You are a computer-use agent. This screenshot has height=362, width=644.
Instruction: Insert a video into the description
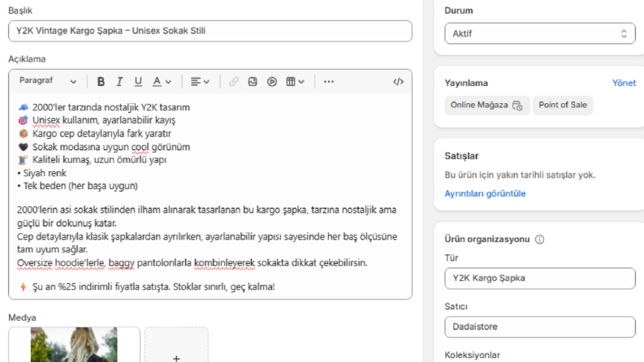[272, 82]
